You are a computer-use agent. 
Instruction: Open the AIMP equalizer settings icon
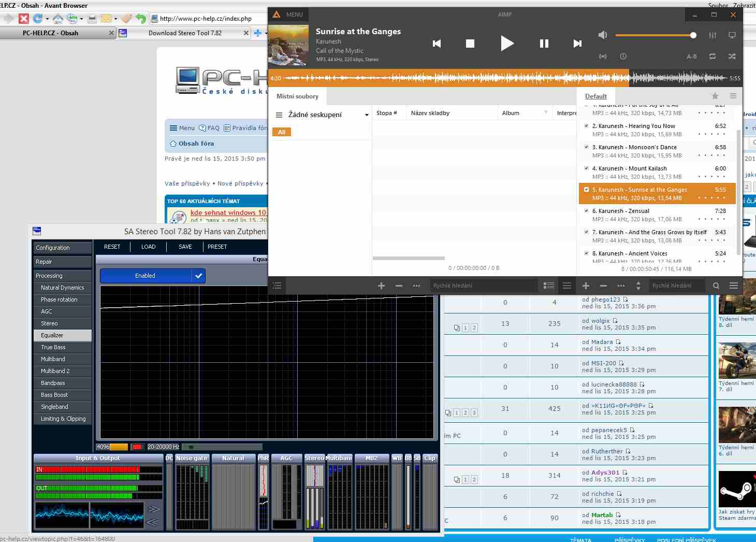click(713, 35)
